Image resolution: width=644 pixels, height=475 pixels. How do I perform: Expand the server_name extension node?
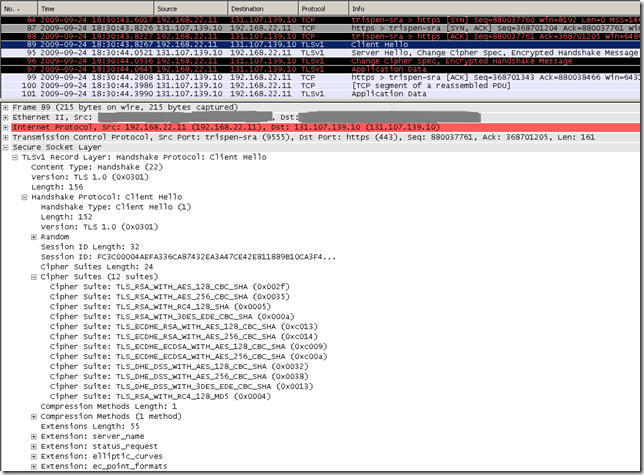(x=34, y=436)
